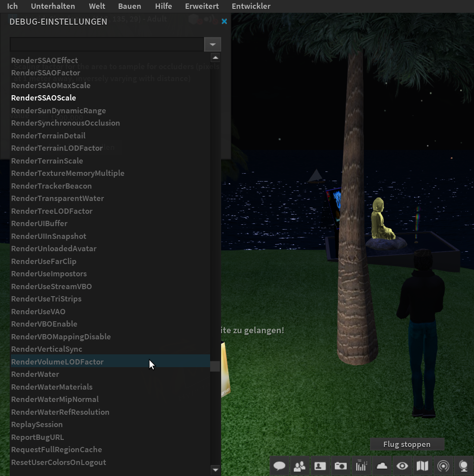Open the Entwickler menu
The height and width of the screenshot is (476, 474).
coord(251,6)
